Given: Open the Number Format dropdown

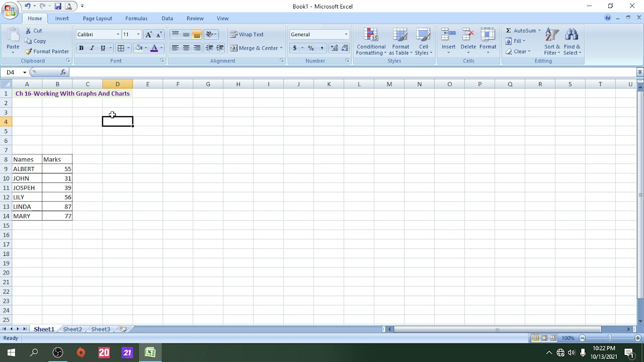Looking at the screenshot, I should [346, 34].
